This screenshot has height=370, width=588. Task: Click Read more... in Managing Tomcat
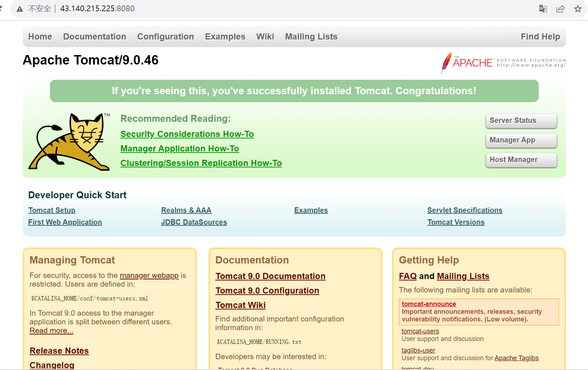tap(51, 330)
